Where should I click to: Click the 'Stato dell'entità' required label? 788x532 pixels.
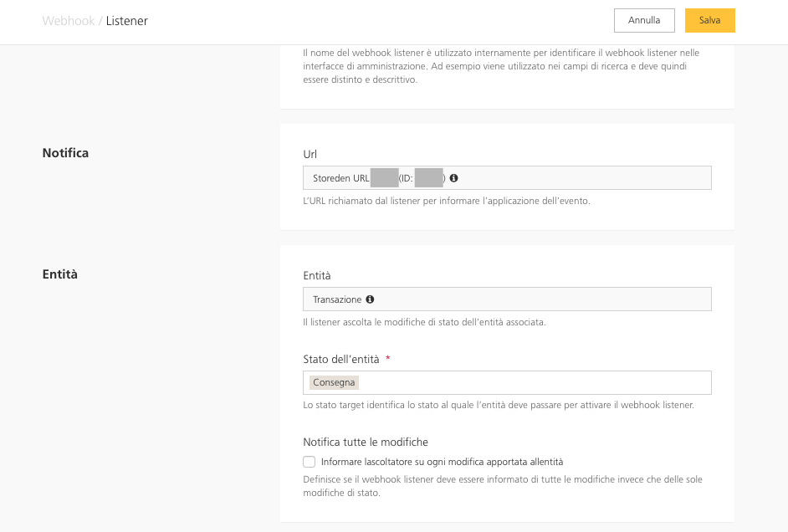341,359
